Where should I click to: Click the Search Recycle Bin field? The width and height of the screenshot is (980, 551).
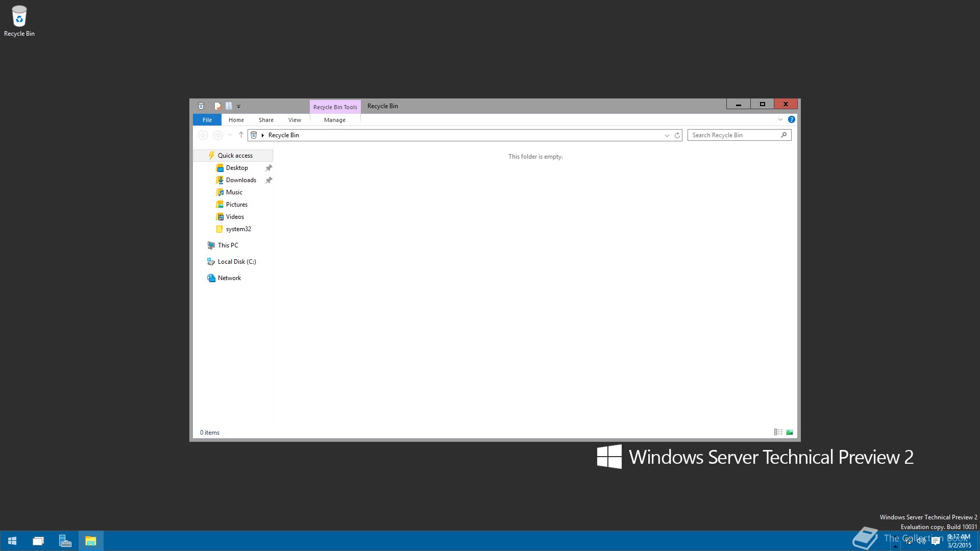pyautogui.click(x=740, y=135)
